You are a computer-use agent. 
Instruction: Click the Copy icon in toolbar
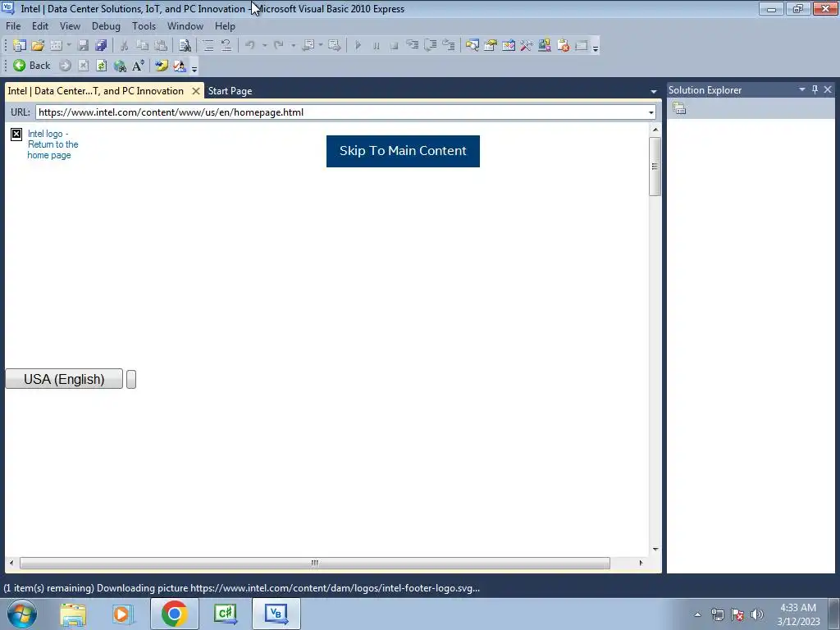(142, 46)
